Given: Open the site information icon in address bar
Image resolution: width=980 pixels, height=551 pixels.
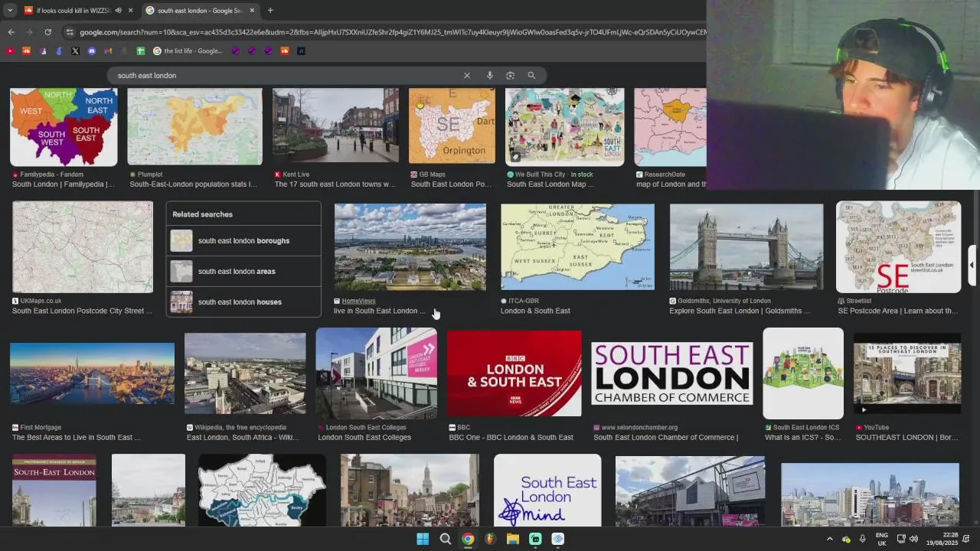Looking at the screenshot, I should coord(70,32).
